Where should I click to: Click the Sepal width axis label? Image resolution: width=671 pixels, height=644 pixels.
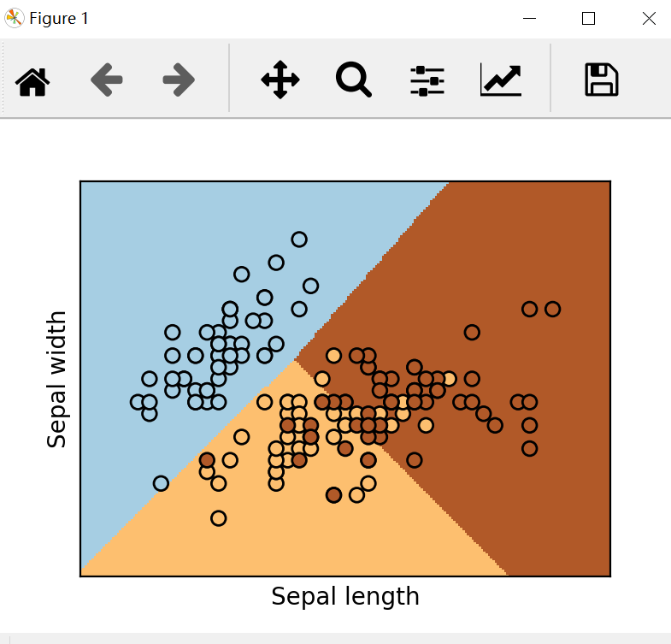(57, 379)
